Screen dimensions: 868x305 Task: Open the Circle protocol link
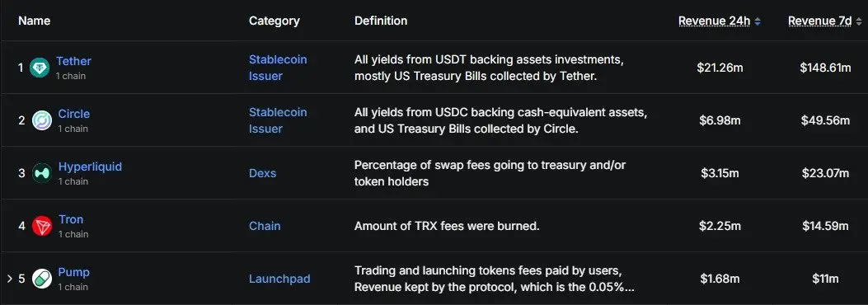[x=73, y=114]
